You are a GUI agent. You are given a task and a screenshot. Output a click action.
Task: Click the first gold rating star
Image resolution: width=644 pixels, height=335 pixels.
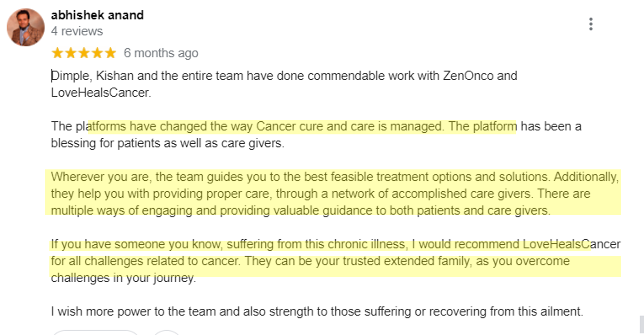pos(57,53)
